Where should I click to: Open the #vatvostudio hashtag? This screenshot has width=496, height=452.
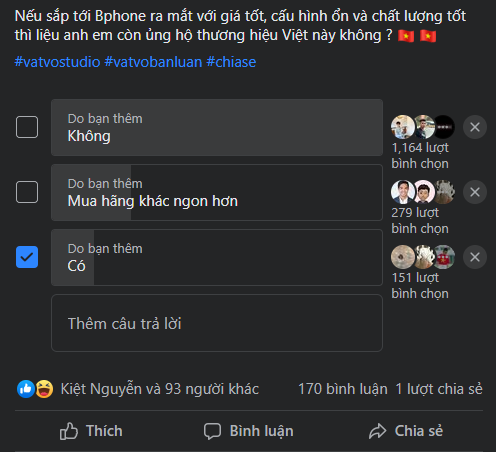pos(57,62)
